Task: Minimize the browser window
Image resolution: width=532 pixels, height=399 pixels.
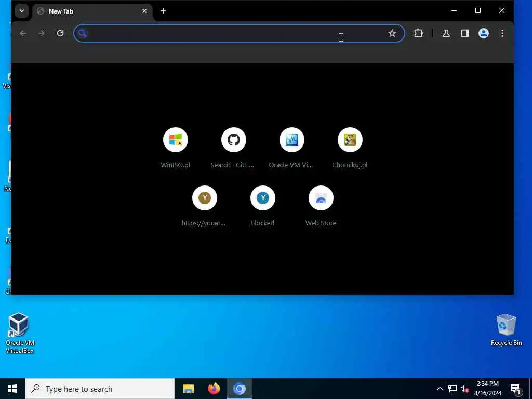Action: point(454,11)
